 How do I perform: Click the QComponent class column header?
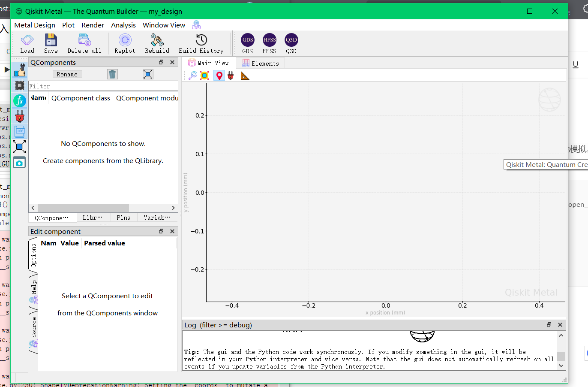pos(81,98)
